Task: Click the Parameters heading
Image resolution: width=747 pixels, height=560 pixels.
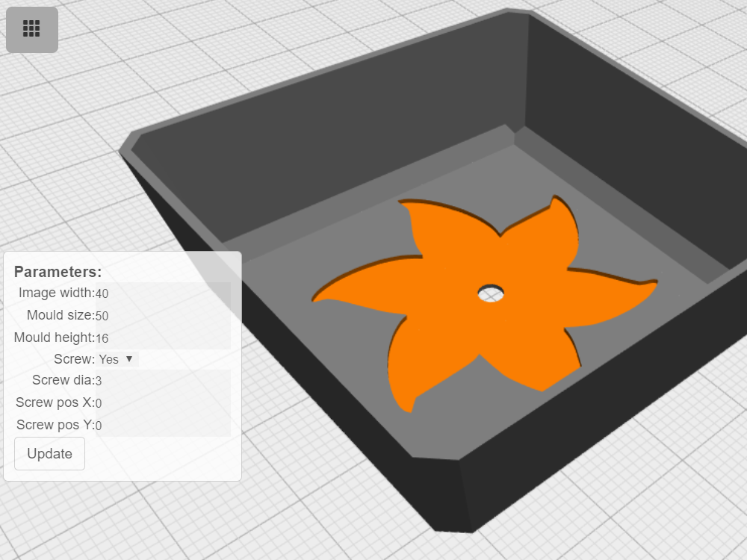Action: pos(58,272)
